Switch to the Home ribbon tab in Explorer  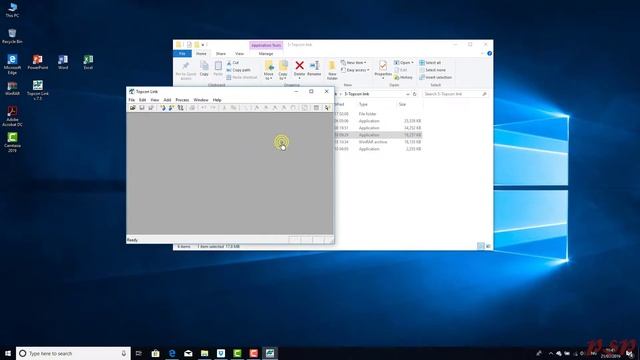tap(201, 53)
